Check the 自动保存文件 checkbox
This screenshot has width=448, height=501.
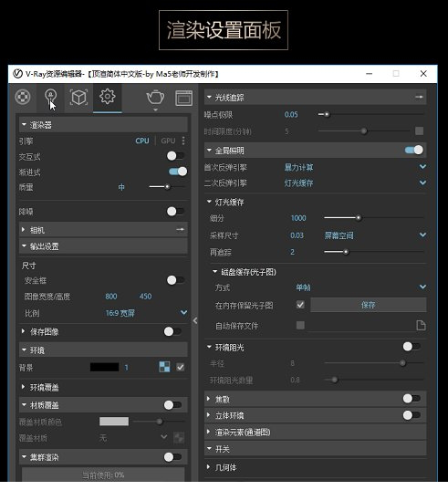300,325
